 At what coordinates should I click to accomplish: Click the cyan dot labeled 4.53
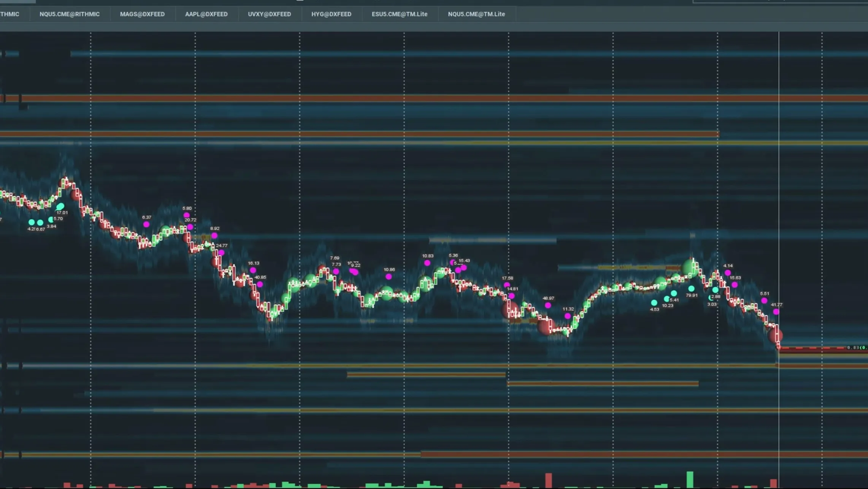654,303
